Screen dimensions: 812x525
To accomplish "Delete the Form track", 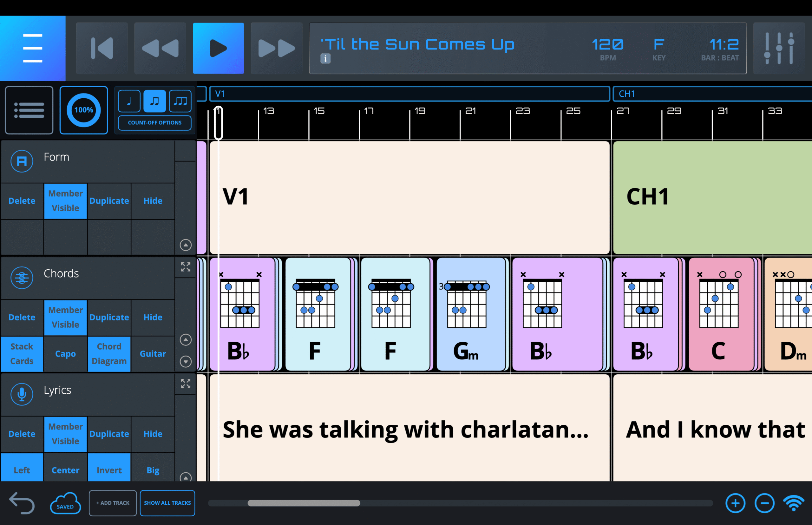I will pyautogui.click(x=22, y=201).
